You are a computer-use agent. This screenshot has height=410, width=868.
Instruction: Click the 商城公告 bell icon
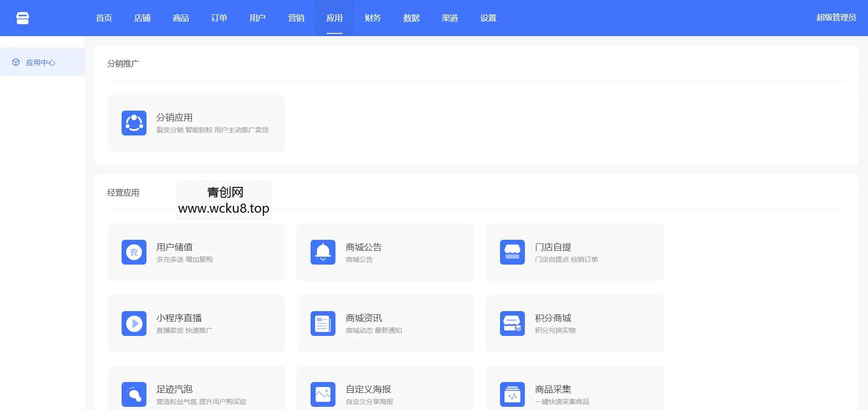(x=322, y=252)
